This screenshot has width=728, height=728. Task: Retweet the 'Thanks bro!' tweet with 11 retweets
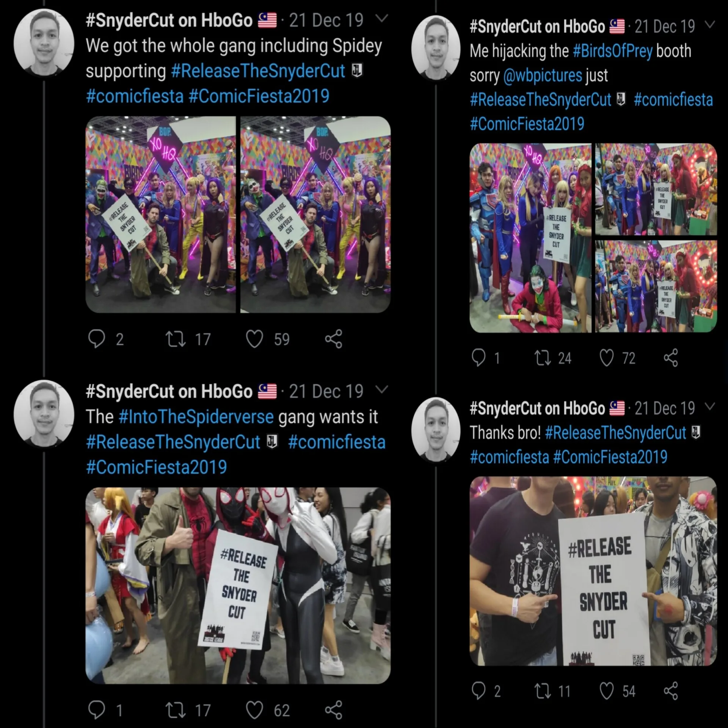click(x=543, y=691)
